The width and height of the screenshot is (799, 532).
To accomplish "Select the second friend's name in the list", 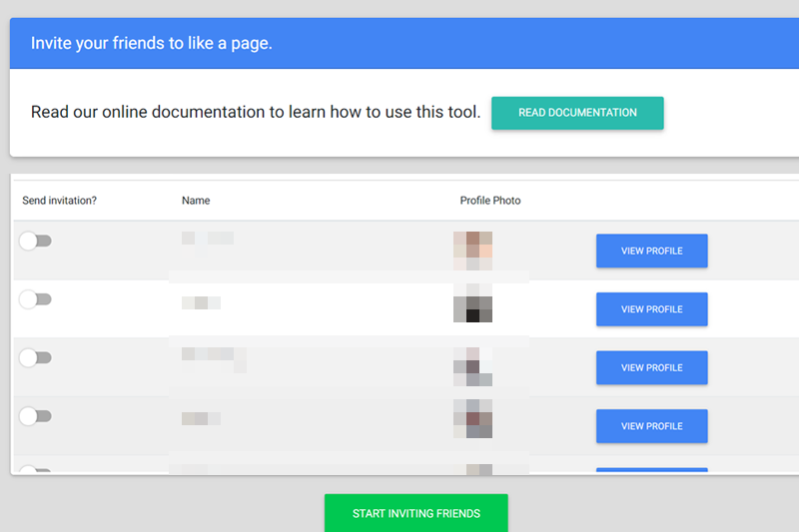I will click(x=201, y=302).
